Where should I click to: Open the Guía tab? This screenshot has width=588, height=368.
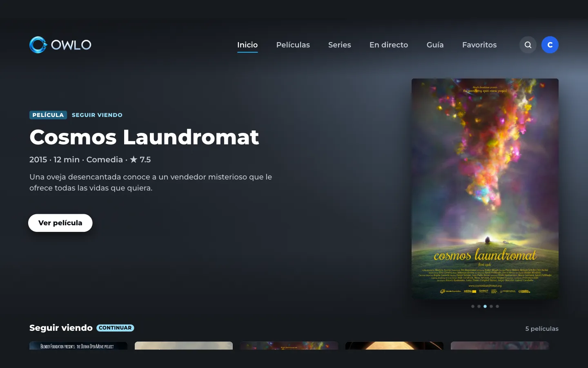[x=435, y=45]
